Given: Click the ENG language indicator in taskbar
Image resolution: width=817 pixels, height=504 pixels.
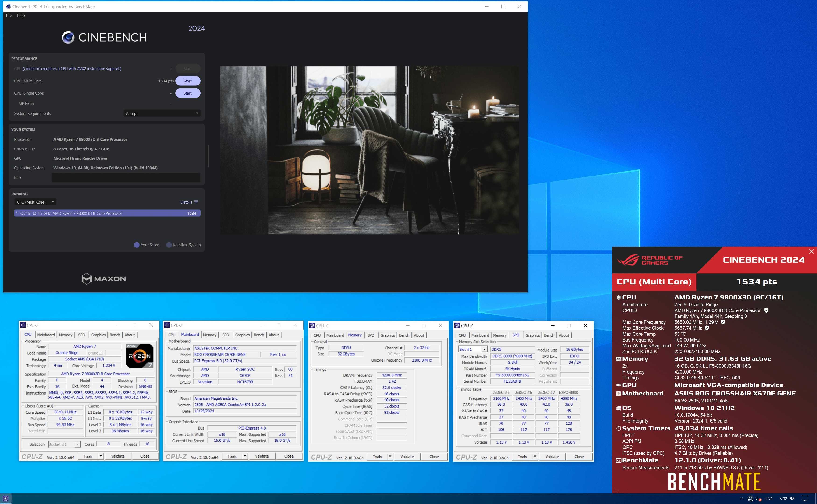Looking at the screenshot, I should tap(769, 499).
